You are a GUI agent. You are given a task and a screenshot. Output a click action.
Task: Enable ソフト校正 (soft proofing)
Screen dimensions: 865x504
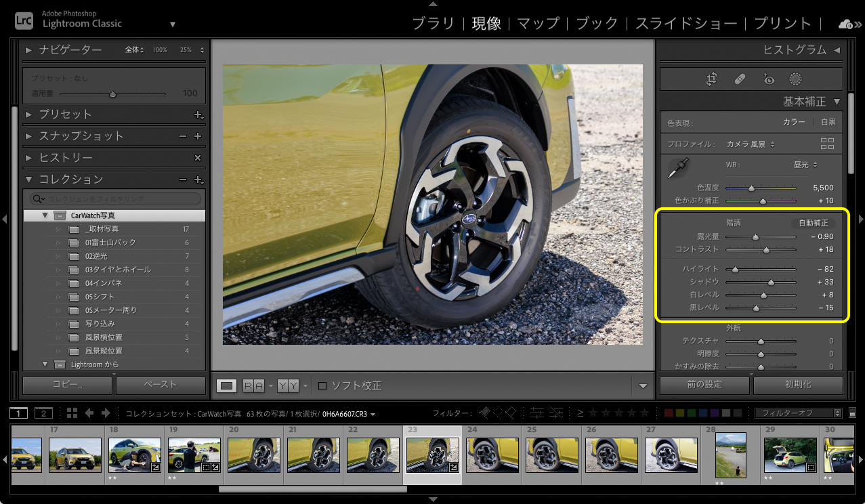click(322, 385)
